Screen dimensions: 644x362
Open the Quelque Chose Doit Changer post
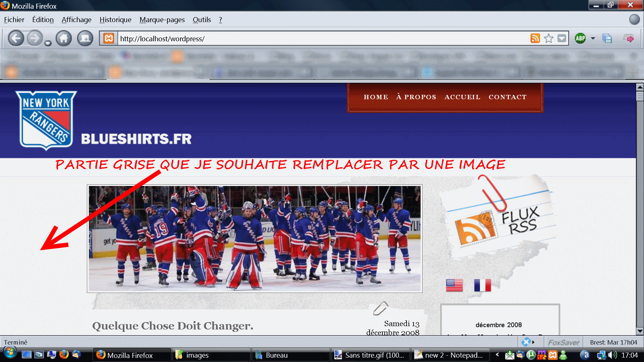coord(172,326)
